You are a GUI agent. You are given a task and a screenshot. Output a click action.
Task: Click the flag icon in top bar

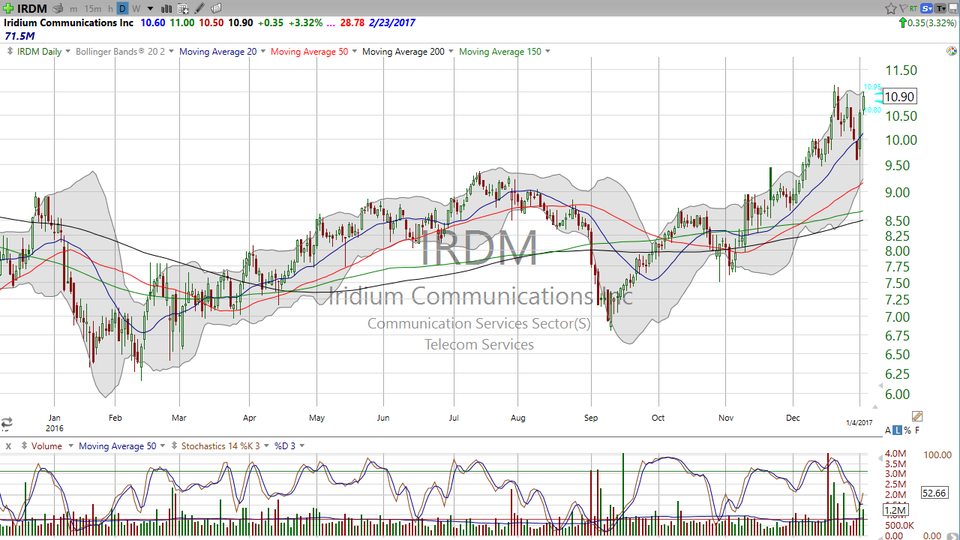click(x=903, y=8)
